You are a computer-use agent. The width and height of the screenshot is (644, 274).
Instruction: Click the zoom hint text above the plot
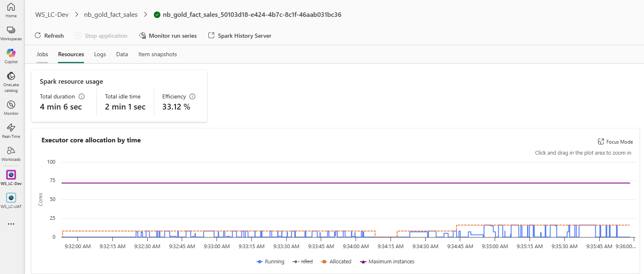(583, 153)
